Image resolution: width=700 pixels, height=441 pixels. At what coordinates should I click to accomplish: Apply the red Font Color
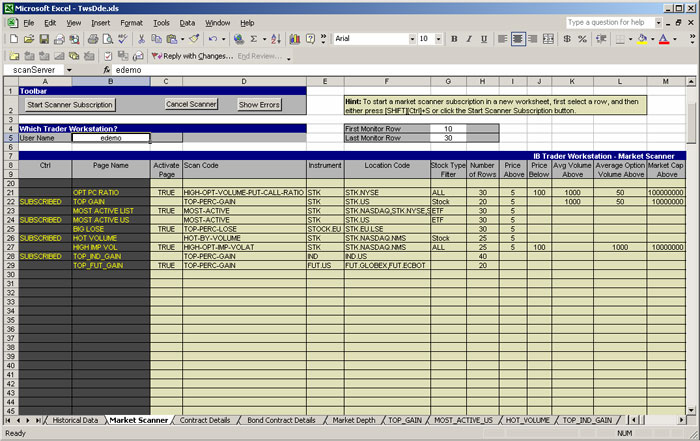pos(664,39)
